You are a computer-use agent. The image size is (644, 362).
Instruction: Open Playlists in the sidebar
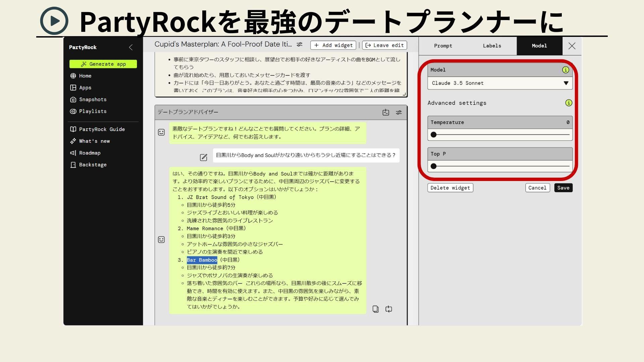pyautogui.click(x=93, y=111)
